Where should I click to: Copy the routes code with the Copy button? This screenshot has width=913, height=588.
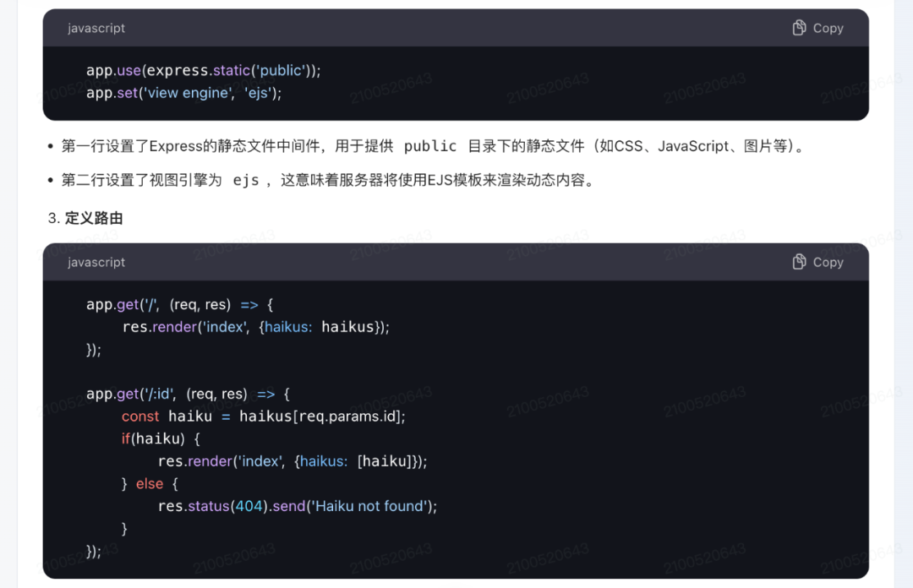tap(817, 262)
